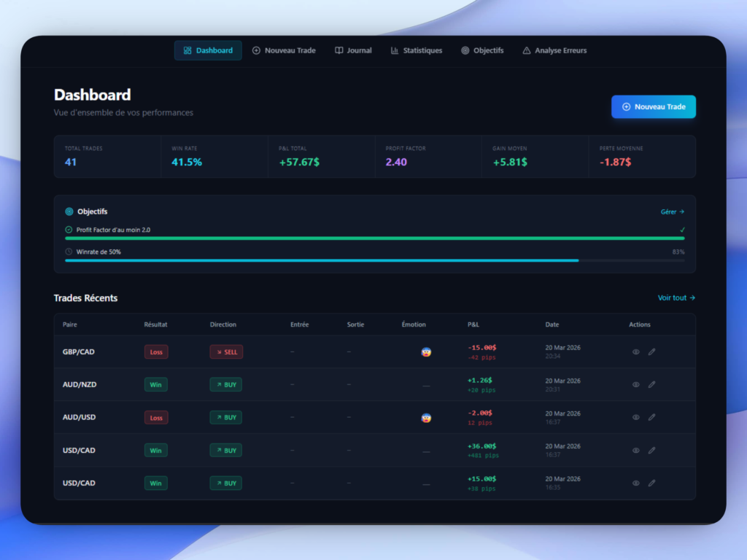747x560 pixels.
Task: Click the eye icon on the AUD/NZD row
Action: (635, 384)
